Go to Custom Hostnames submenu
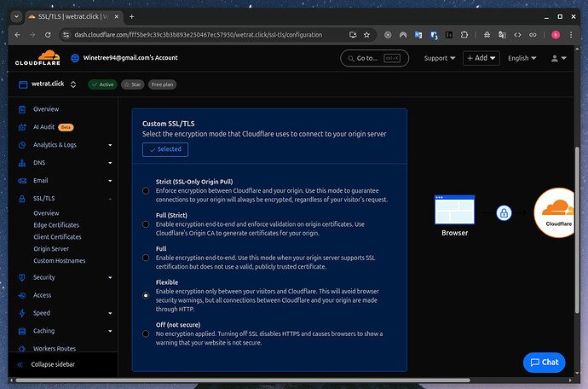This screenshot has height=389, width=588. point(60,261)
